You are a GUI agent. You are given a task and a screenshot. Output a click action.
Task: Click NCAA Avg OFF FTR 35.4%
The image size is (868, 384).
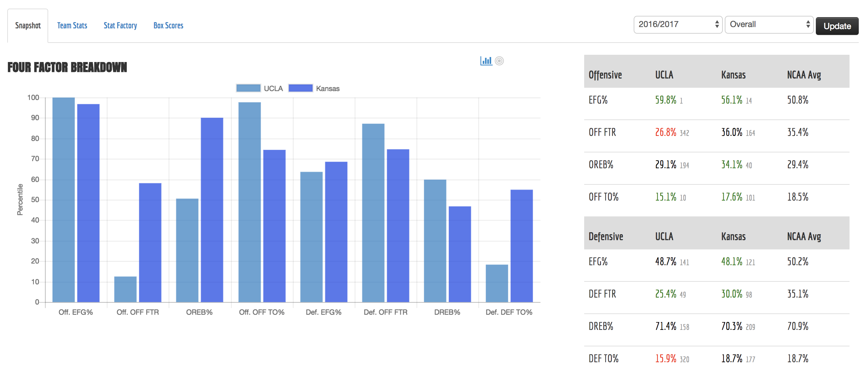pos(798,132)
